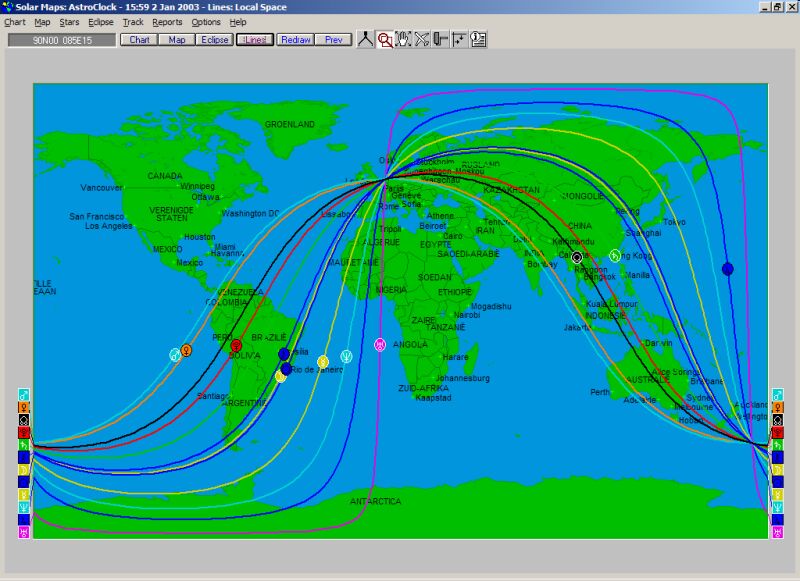Click the Prev button

pos(333,40)
